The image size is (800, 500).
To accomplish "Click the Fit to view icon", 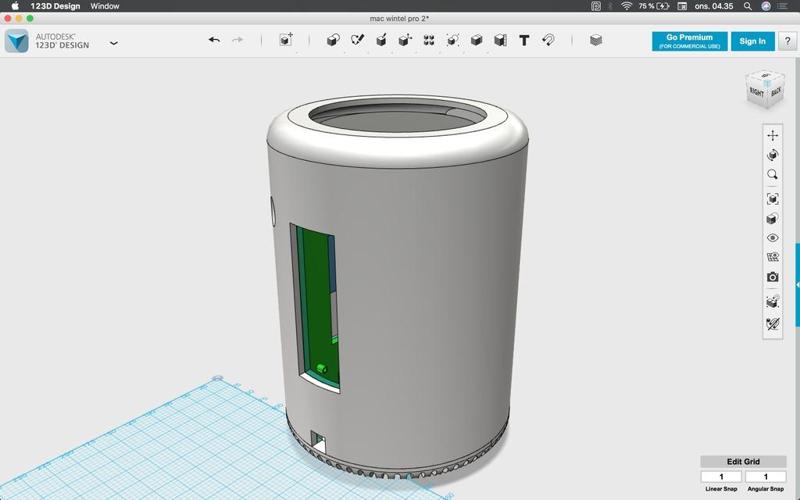I will coord(772,199).
